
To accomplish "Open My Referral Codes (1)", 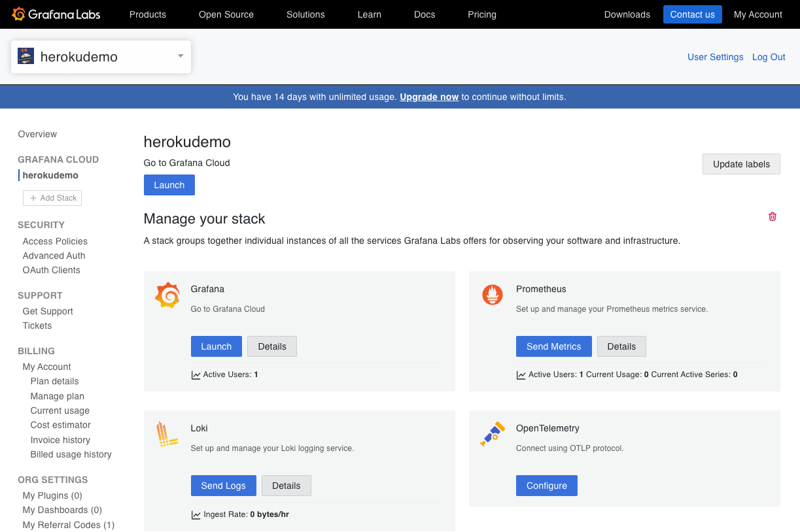I will tap(68, 525).
